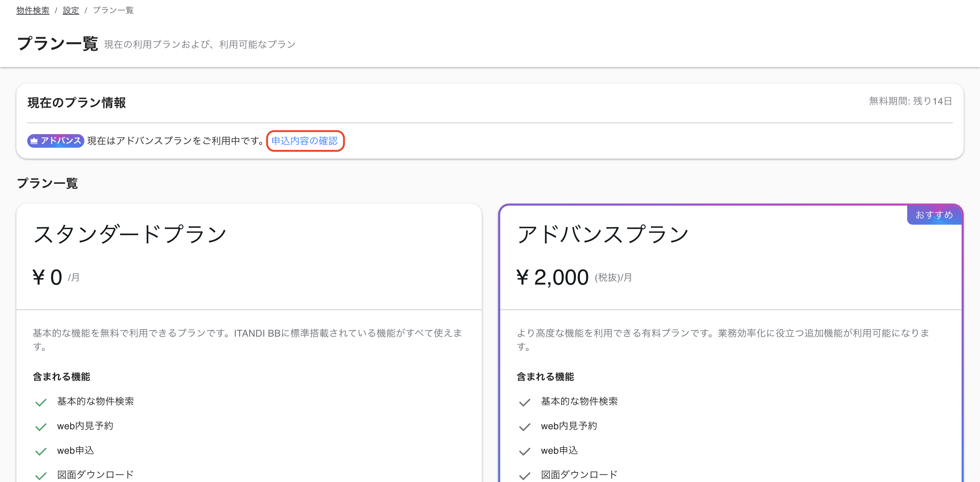Viewport: 980px width, 482px height.
Task: Click the crown icon in the アドバンス badge
Action: (34, 141)
